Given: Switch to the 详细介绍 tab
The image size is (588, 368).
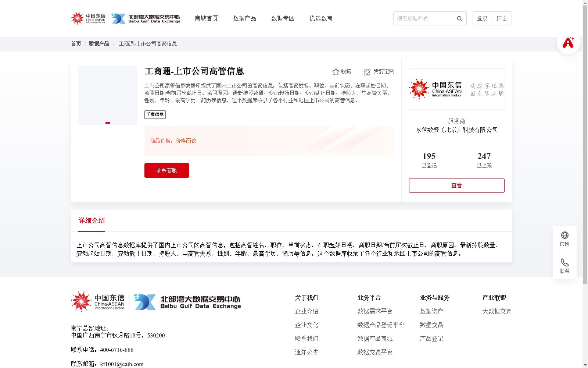Looking at the screenshot, I should [x=91, y=220].
